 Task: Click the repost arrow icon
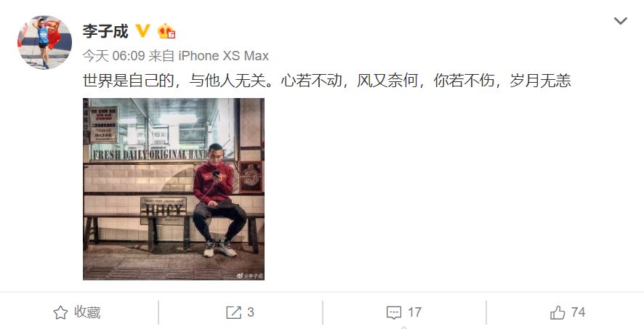234,312
